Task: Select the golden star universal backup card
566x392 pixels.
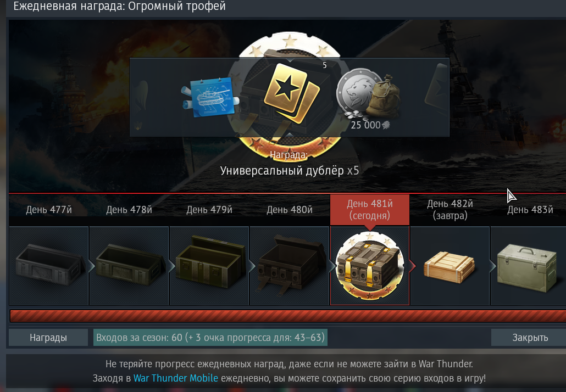Action: [x=291, y=93]
